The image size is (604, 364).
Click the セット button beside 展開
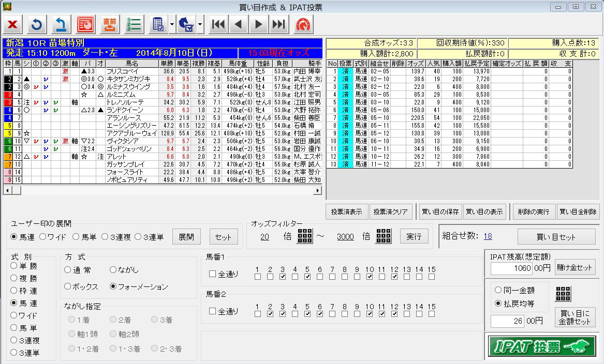[224, 237]
